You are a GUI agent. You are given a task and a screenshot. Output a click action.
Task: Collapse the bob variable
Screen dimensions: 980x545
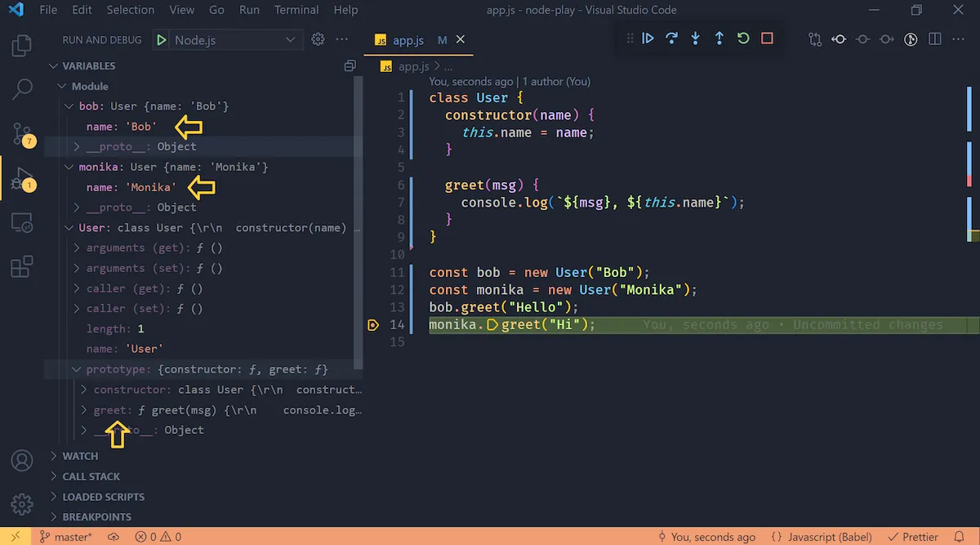[x=69, y=106]
